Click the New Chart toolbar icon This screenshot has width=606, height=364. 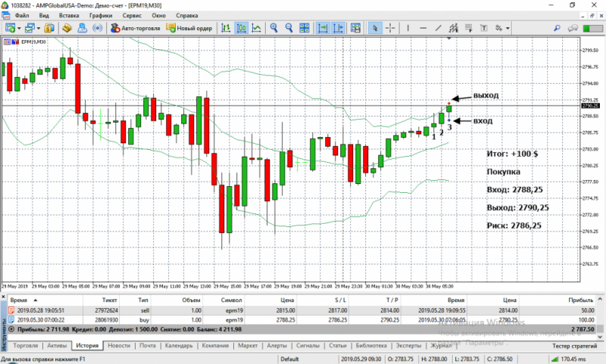[10, 28]
